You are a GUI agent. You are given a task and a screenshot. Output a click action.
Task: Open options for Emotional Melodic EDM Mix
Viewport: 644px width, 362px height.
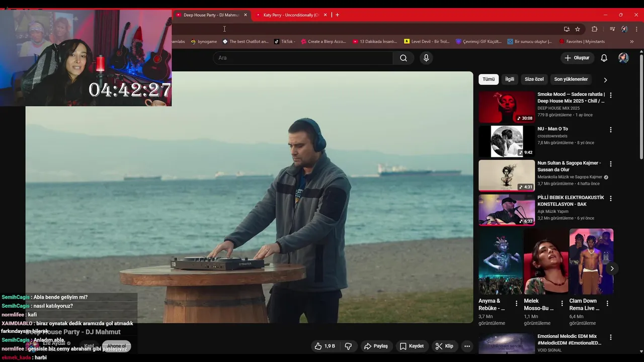pyautogui.click(x=611, y=337)
